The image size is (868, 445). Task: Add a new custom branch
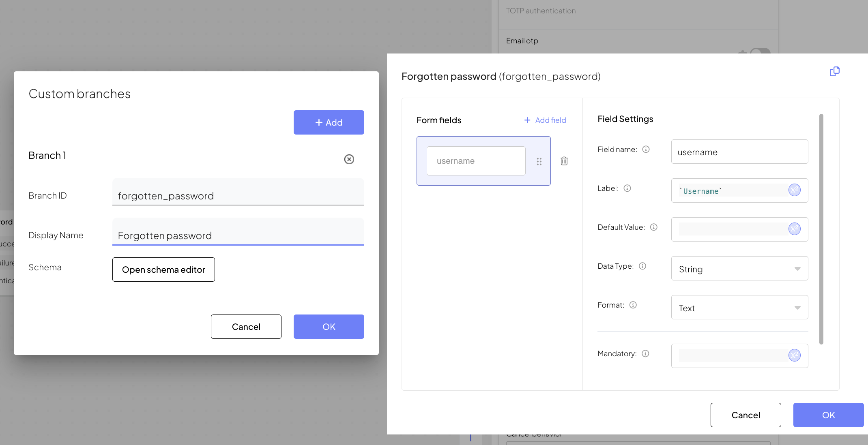[329, 122]
